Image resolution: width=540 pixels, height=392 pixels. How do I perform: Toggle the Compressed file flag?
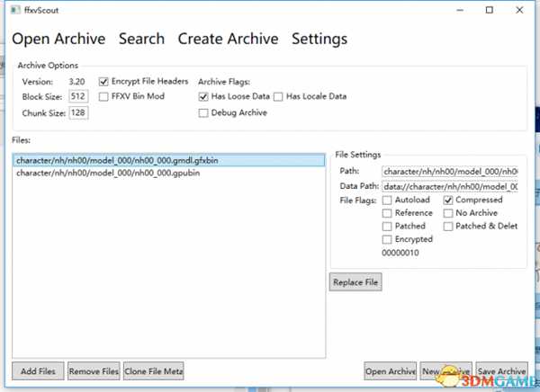[x=449, y=200]
